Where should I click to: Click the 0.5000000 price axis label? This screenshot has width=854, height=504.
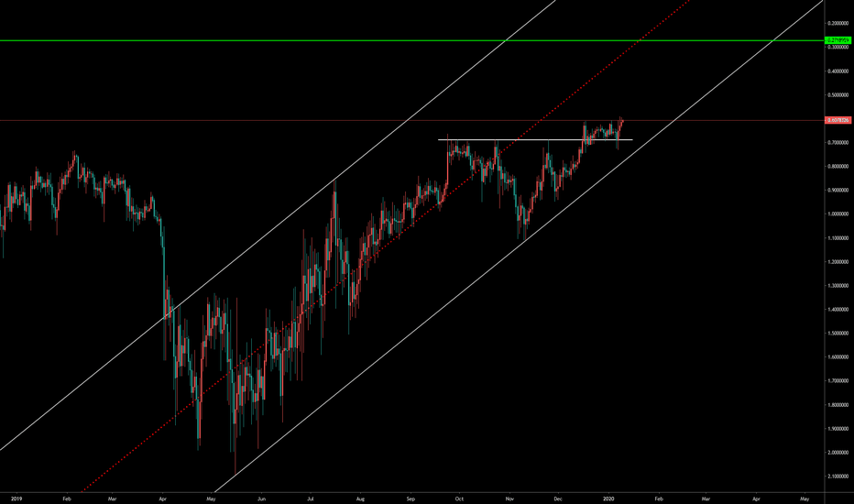coord(838,94)
